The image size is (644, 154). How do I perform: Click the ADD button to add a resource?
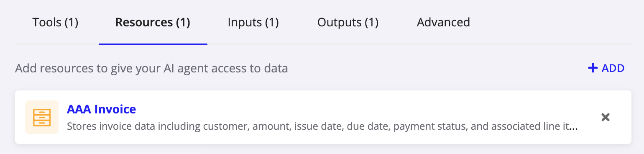(606, 68)
